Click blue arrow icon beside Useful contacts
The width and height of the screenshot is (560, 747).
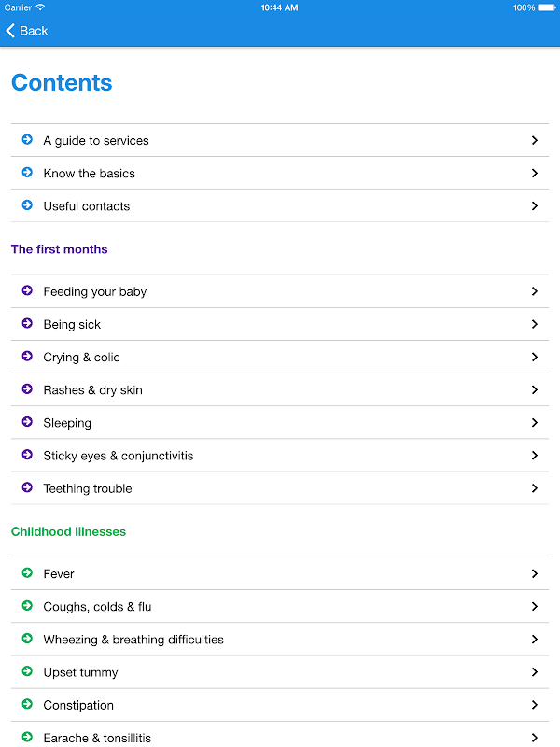[27, 205]
